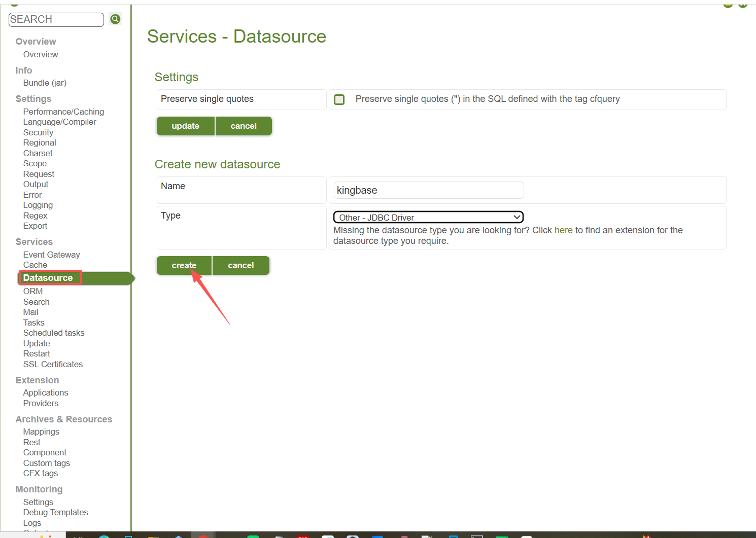
Task: Open Scheduled tasks in the sidebar
Action: [54, 333]
